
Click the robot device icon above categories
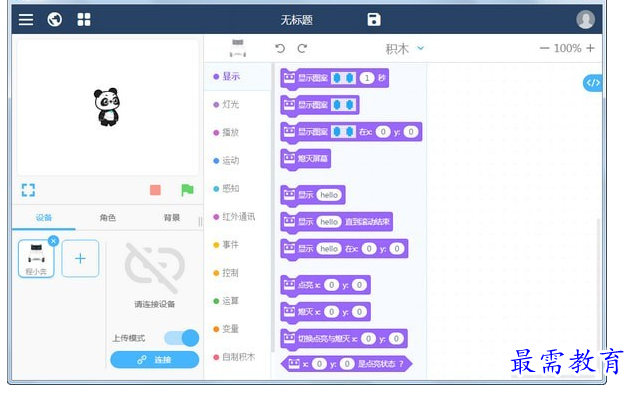tap(238, 48)
